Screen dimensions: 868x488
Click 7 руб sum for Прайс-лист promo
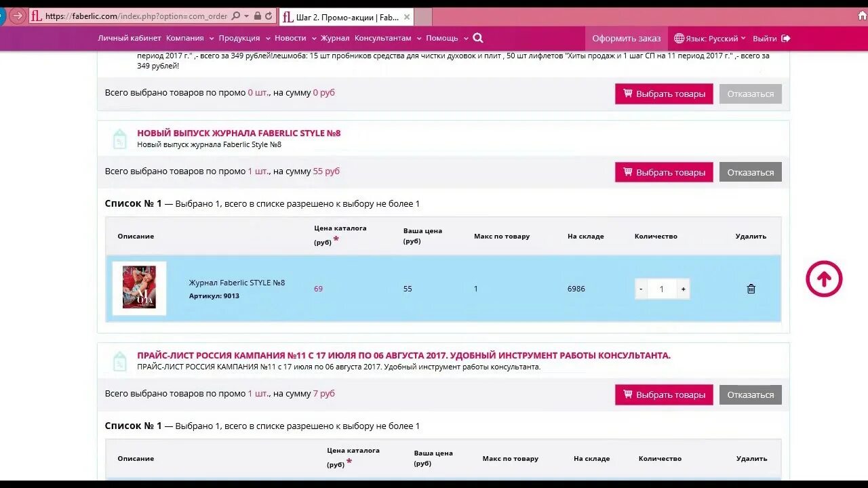(323, 394)
